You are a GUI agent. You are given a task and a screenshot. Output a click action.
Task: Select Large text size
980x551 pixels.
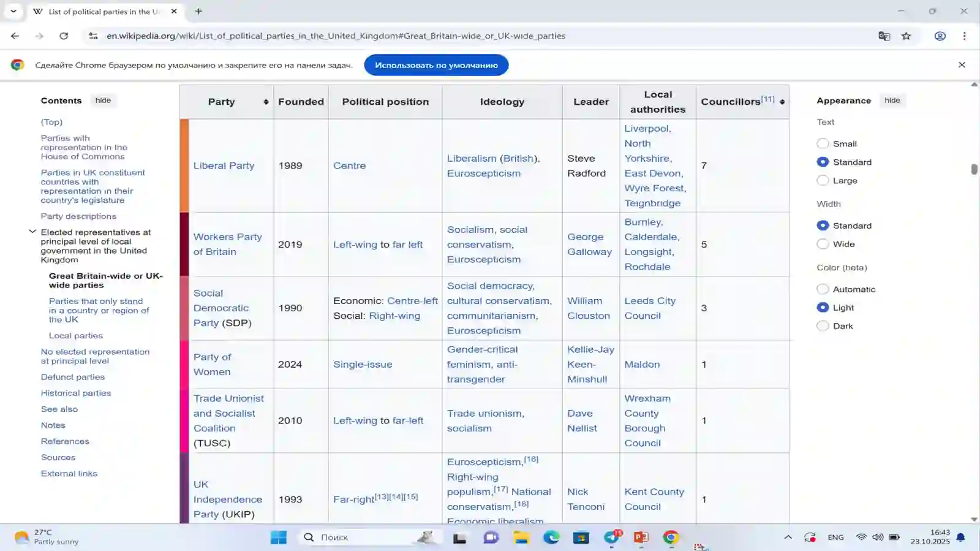pos(823,180)
